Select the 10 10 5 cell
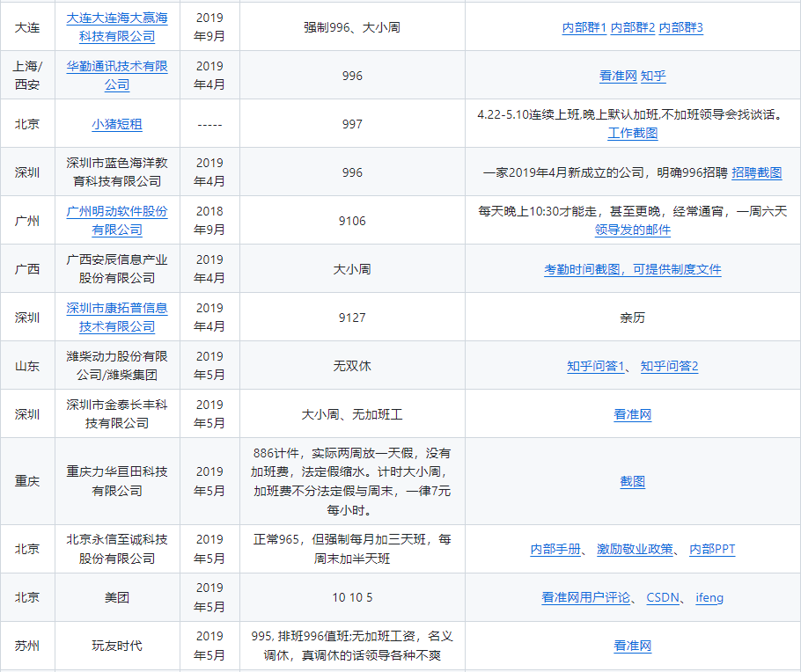The image size is (801, 672). coord(352,597)
